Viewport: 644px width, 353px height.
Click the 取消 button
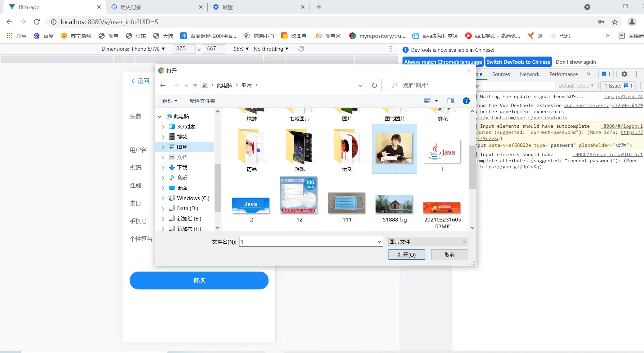[450, 255]
